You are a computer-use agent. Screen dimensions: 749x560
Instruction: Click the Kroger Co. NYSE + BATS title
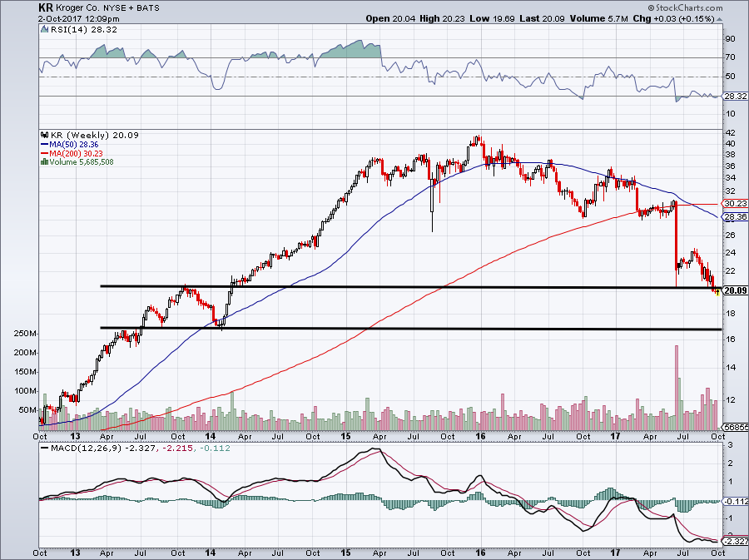coord(106,8)
